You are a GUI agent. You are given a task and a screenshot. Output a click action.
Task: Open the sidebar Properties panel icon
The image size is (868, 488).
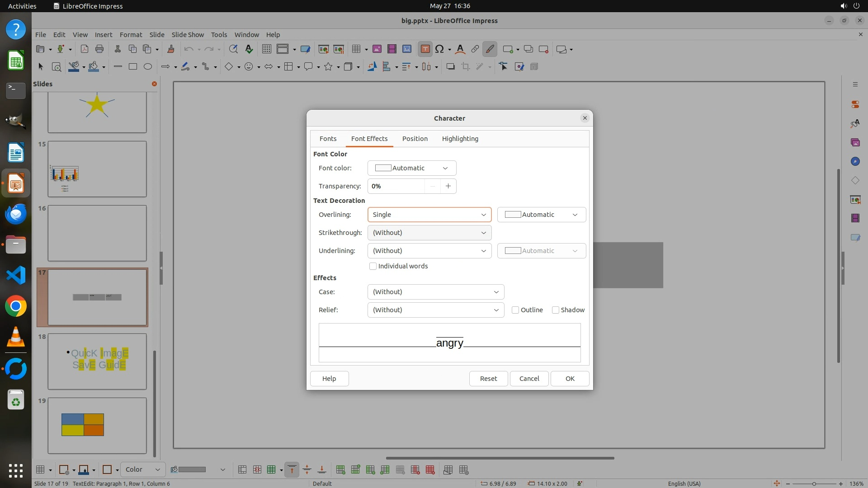(x=855, y=104)
